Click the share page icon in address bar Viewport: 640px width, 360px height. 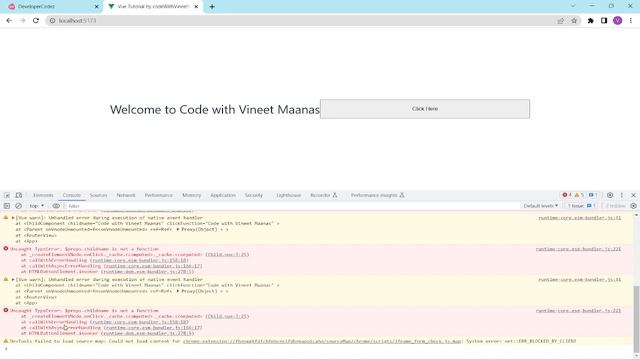[x=560, y=20]
